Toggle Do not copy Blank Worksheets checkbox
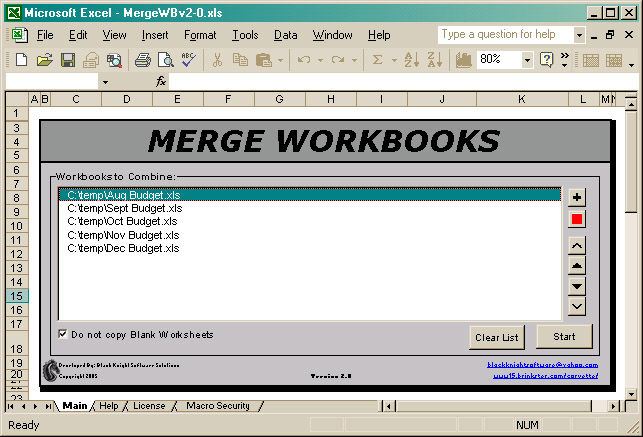The height and width of the screenshot is (437, 643). [64, 334]
